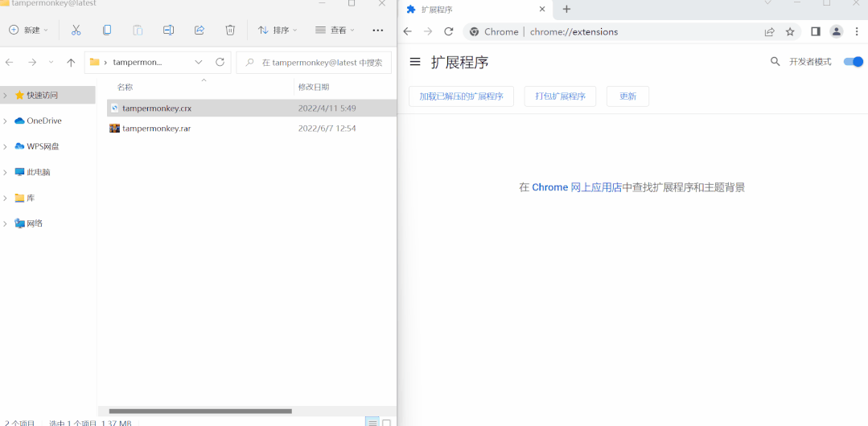The height and width of the screenshot is (426, 868).
Task: Open the recent locations chevron in Explorer
Action: click(x=51, y=62)
